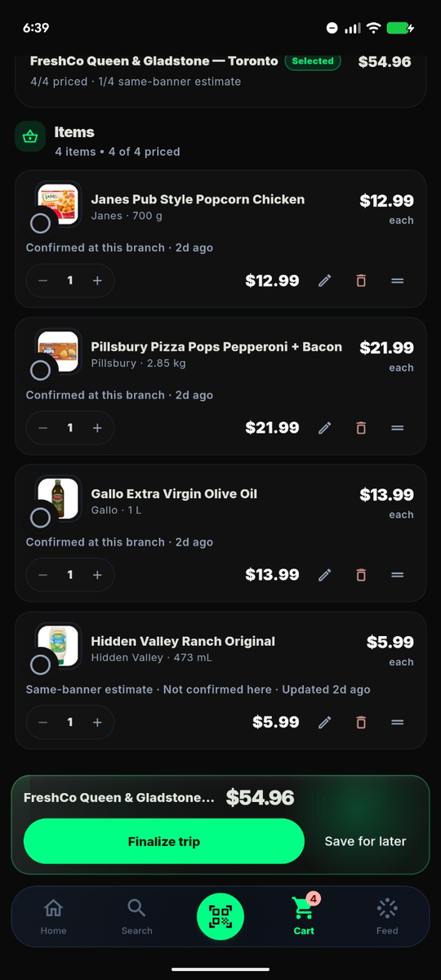Open Search tab in bottom navigation

137,916
